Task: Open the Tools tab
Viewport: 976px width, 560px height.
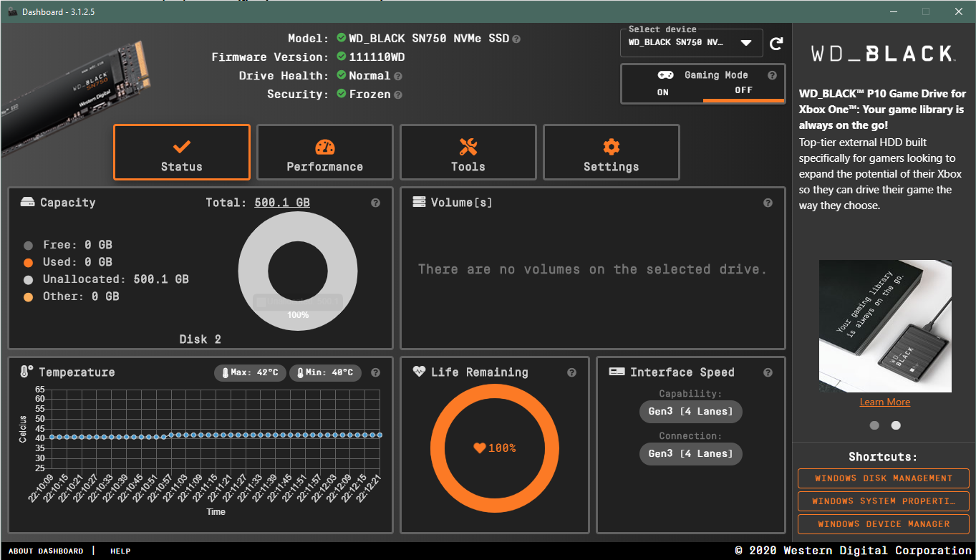Action: point(468,153)
